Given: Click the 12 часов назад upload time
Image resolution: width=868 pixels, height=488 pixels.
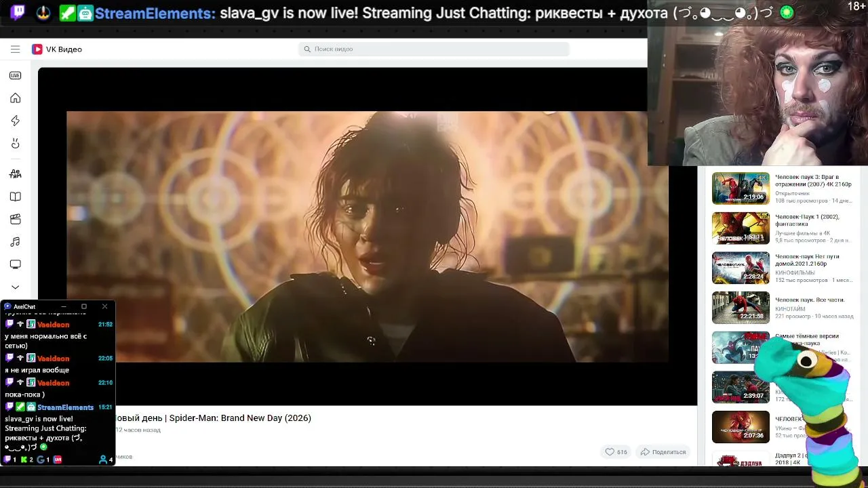Looking at the screenshot, I should [138, 430].
